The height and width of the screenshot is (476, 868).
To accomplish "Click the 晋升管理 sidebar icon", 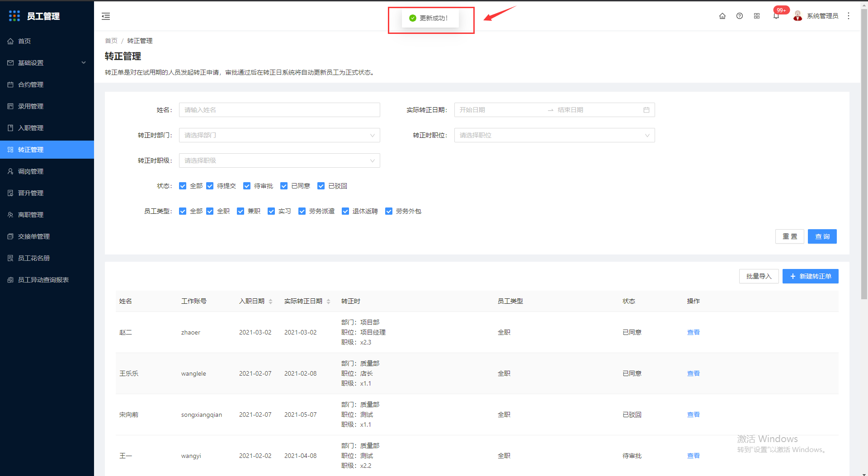I will click(x=10, y=193).
